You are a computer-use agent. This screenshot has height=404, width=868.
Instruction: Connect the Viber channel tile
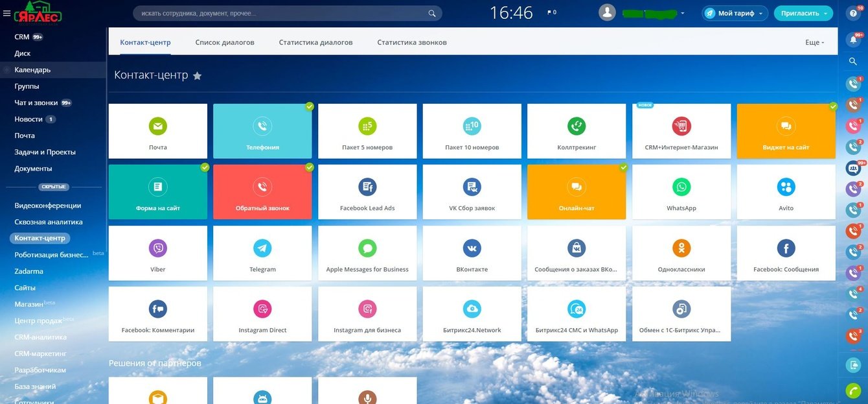pyautogui.click(x=157, y=253)
